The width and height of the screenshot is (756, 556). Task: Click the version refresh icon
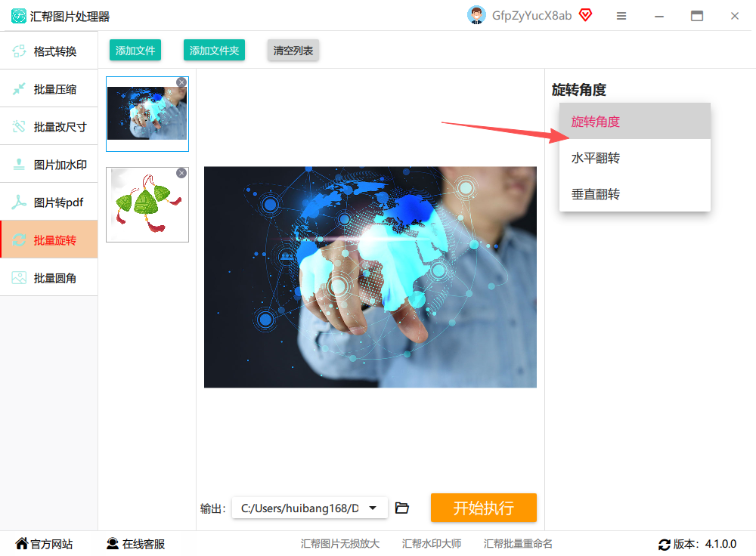(665, 545)
